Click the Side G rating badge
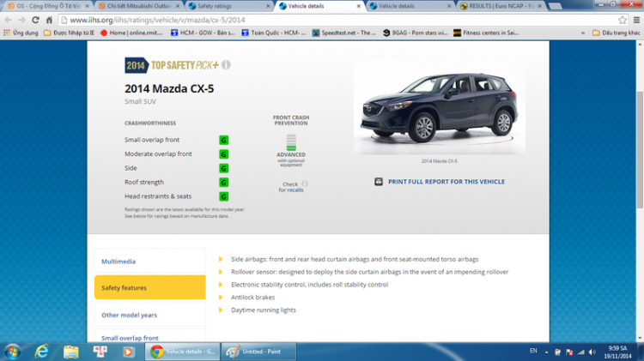The image size is (644, 361). point(224,168)
